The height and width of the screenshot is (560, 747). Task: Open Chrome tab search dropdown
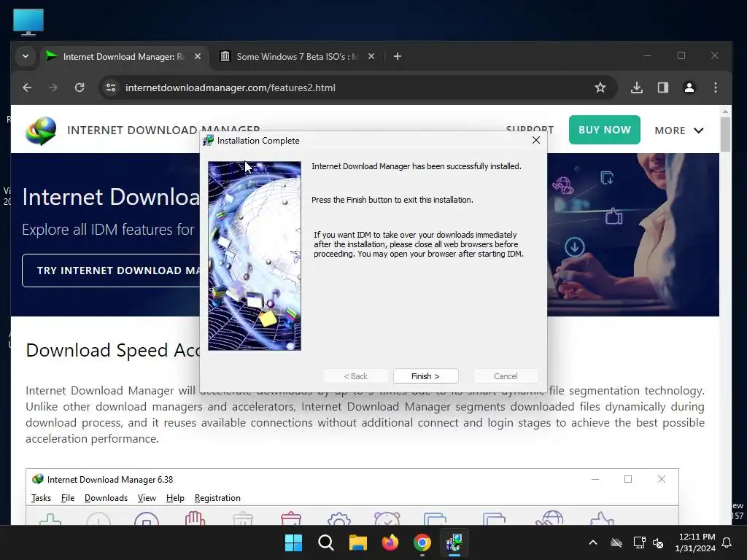tap(26, 56)
